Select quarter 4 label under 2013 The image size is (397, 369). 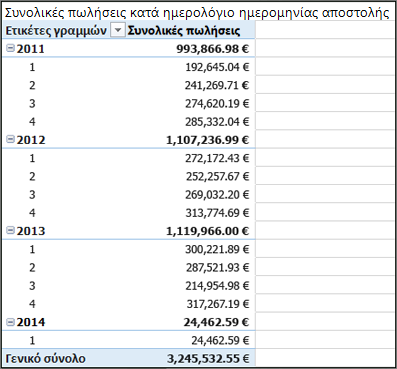(32, 304)
